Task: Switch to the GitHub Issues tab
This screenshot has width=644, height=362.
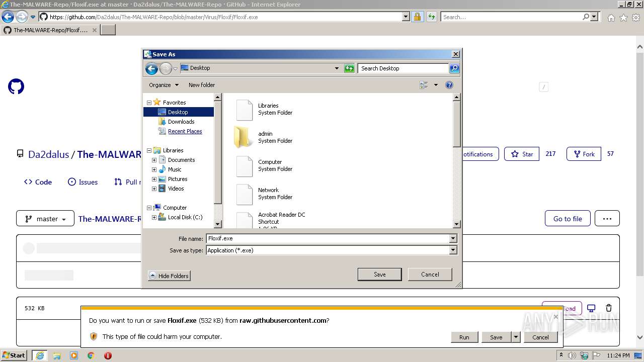Action: coord(83,182)
